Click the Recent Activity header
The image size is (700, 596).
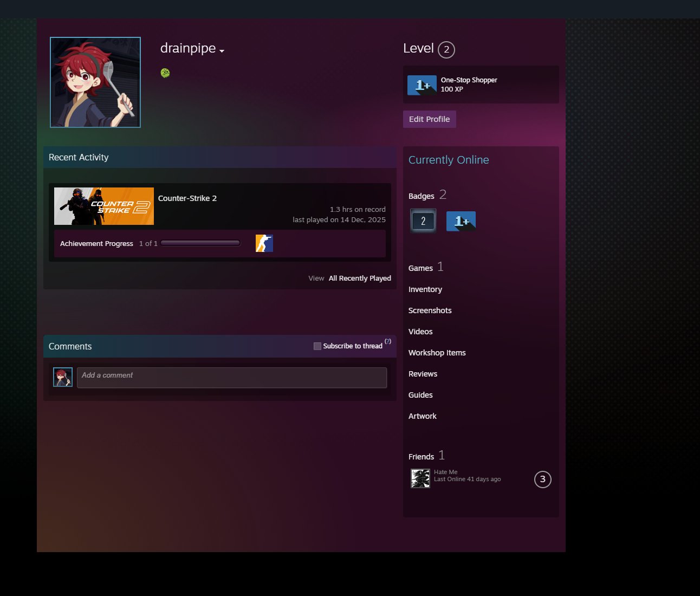[79, 157]
